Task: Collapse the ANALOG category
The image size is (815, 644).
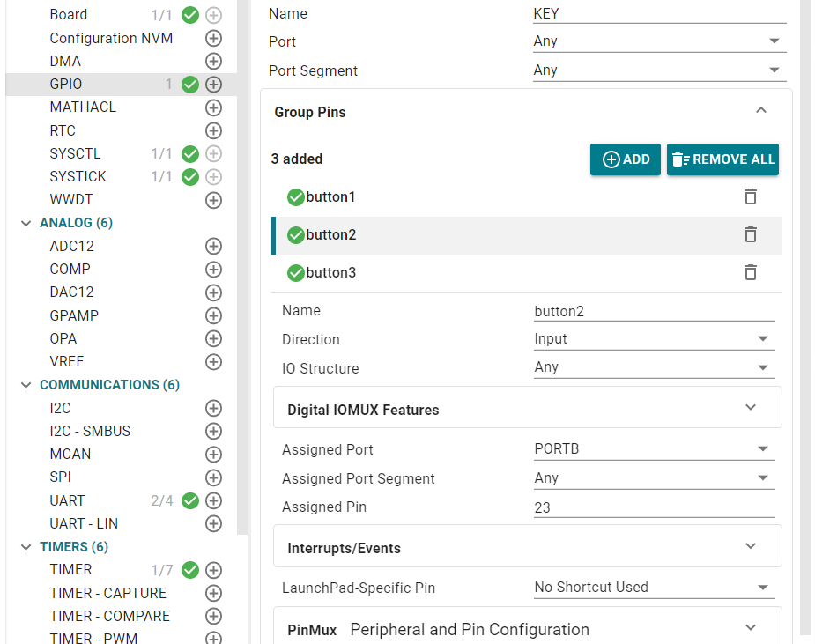Action: 26,224
